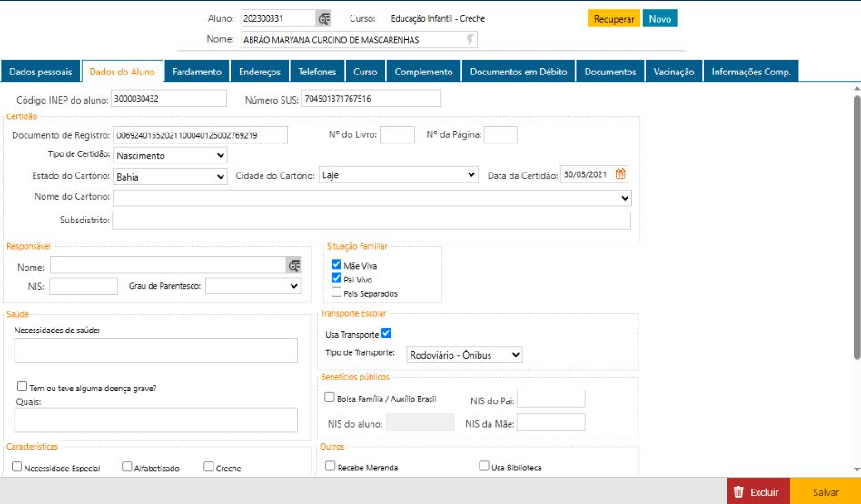Expand the Grau de Parentesco dropdown
The width and height of the screenshot is (861, 504).
(252, 286)
